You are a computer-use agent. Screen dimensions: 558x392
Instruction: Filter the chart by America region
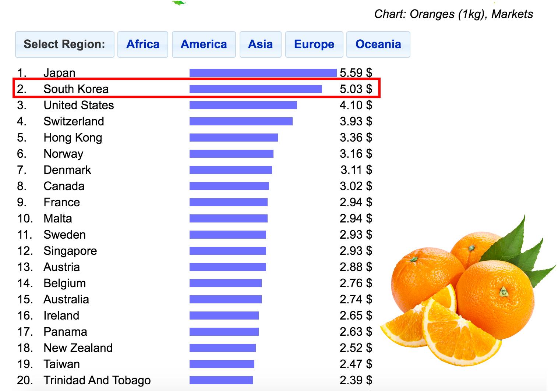pos(204,44)
